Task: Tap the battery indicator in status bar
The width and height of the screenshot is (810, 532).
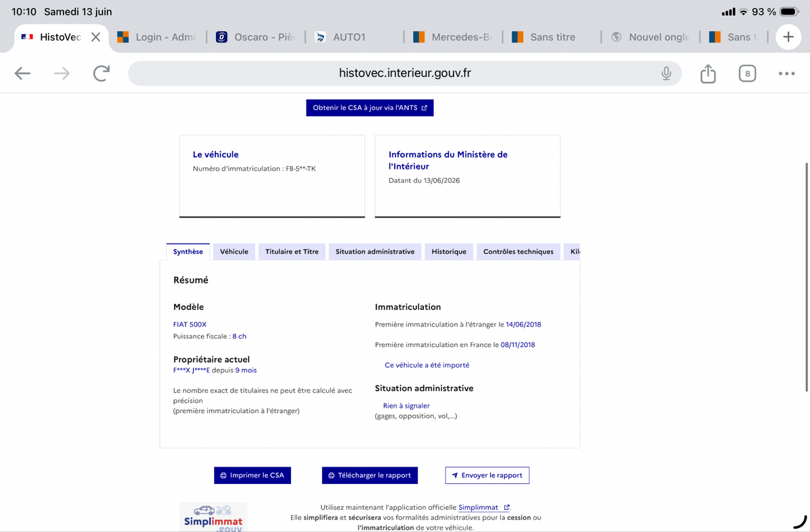Action: (789, 11)
